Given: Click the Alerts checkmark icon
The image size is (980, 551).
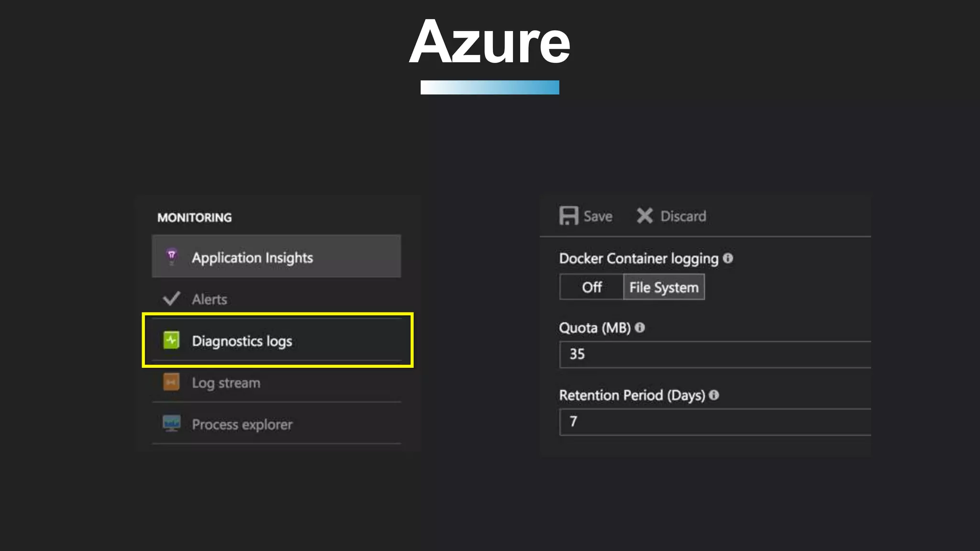Looking at the screenshot, I should pos(171,299).
